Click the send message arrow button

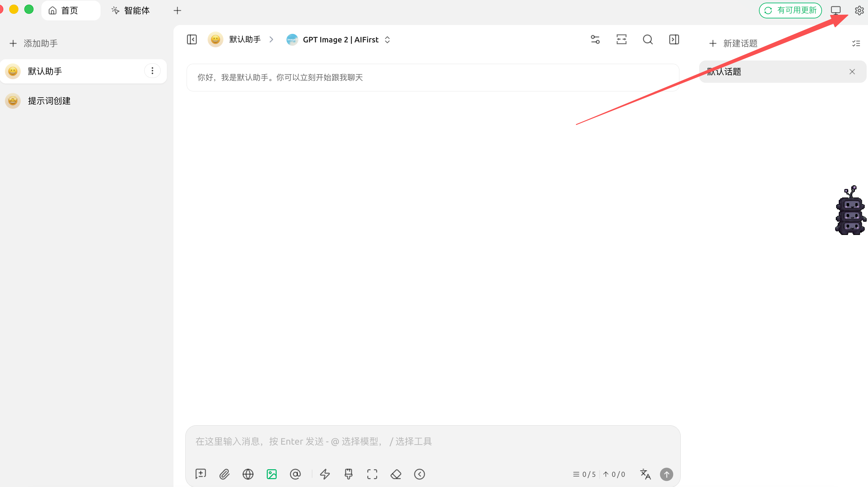tap(667, 474)
